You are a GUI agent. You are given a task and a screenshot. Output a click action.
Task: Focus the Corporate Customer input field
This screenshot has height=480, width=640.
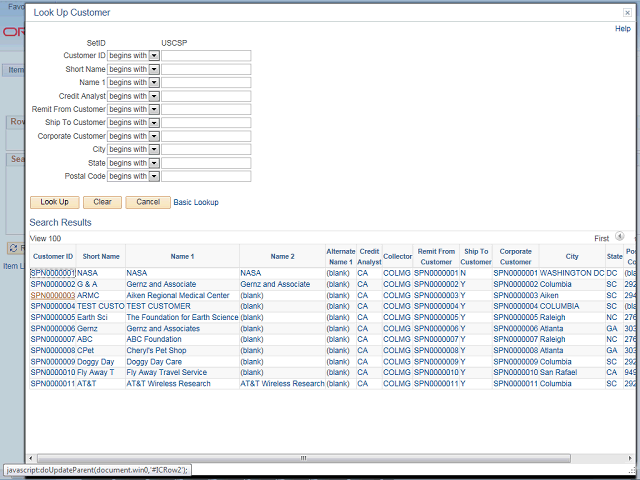pyautogui.click(x=206, y=136)
